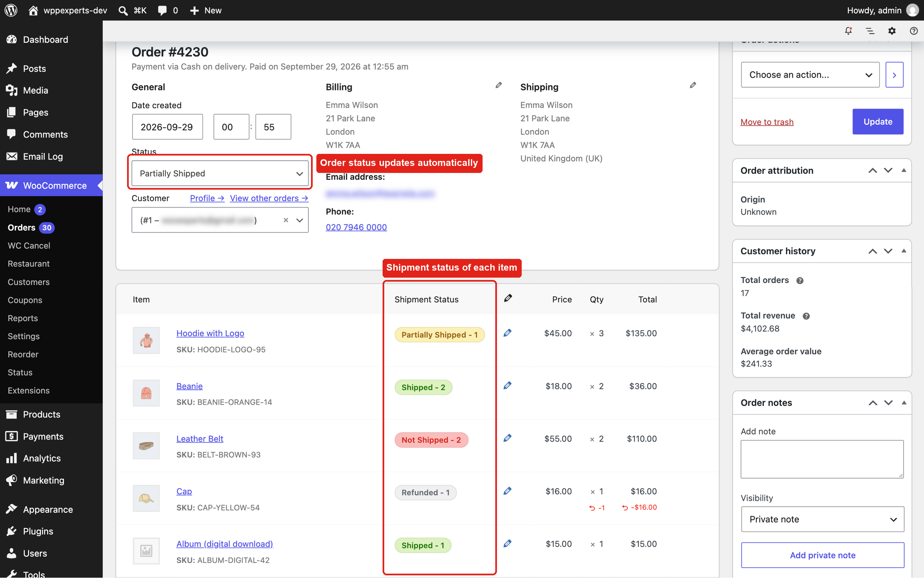This screenshot has height=578, width=924.
Task: Open WooCommerce Settings submenu
Action: pyautogui.click(x=24, y=336)
